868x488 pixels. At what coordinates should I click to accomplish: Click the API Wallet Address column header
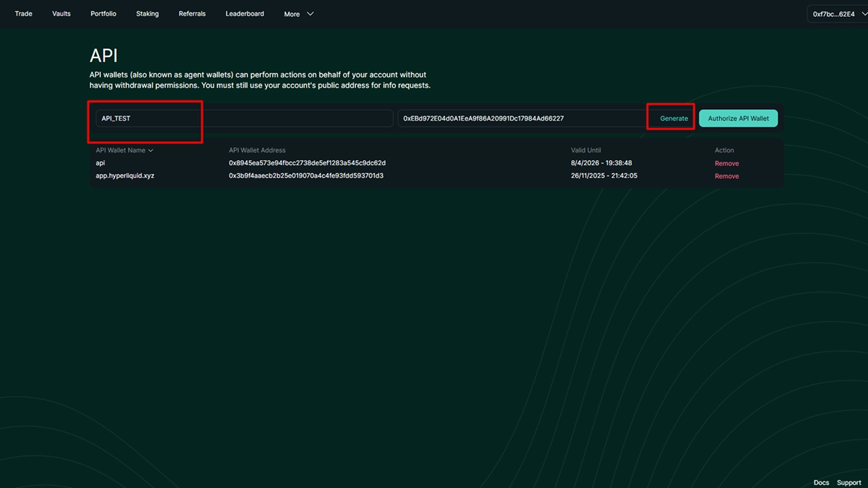[x=257, y=150]
